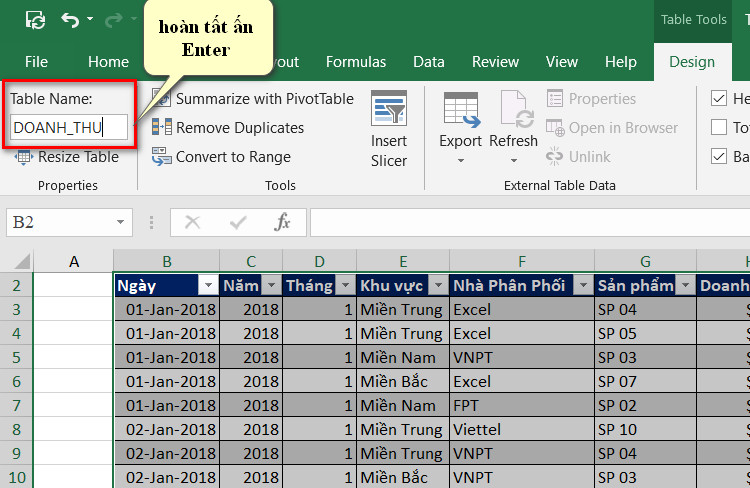Screen dimensions: 750x488
Task: Select the Design tab under Table Tools
Action: pos(692,62)
